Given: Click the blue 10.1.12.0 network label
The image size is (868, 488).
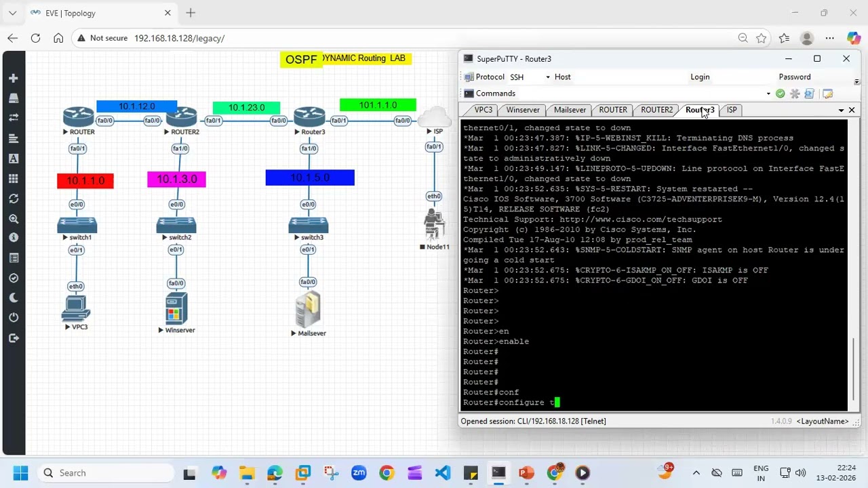Looking at the screenshot, I should coord(136,106).
